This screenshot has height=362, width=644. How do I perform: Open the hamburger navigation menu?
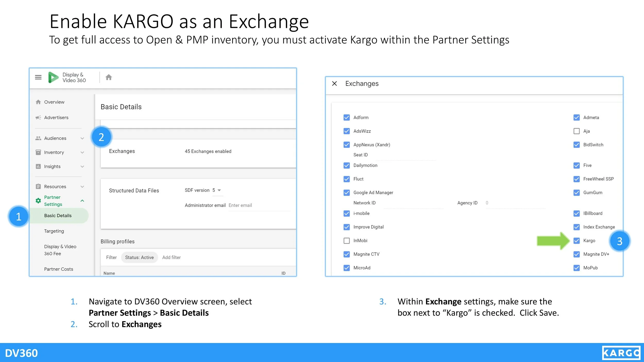pos(38,77)
